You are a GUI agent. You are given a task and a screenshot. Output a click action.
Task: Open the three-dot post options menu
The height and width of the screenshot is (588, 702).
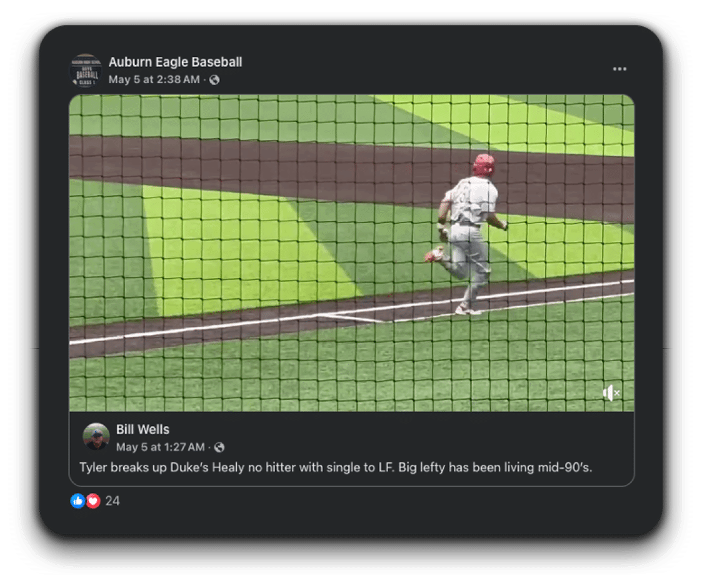point(619,69)
